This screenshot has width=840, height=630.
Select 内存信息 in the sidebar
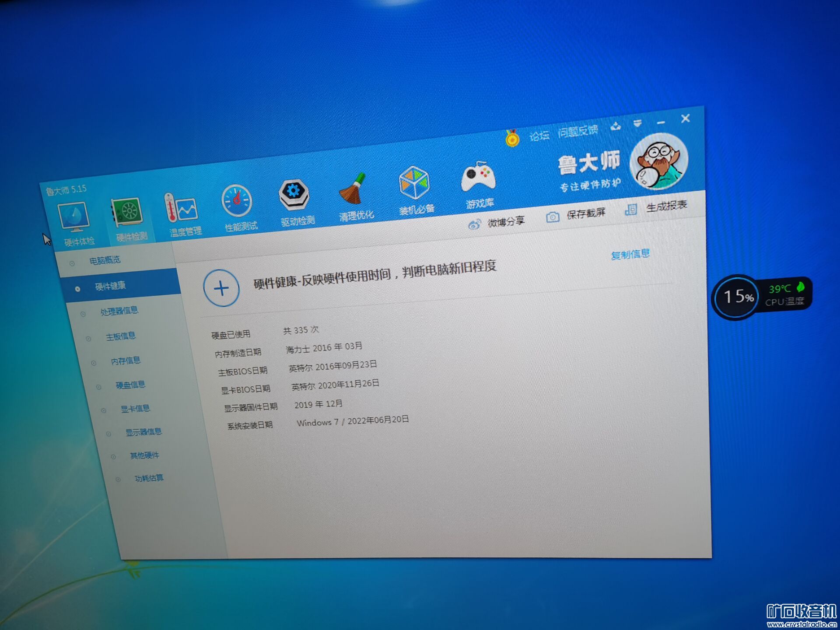click(125, 361)
